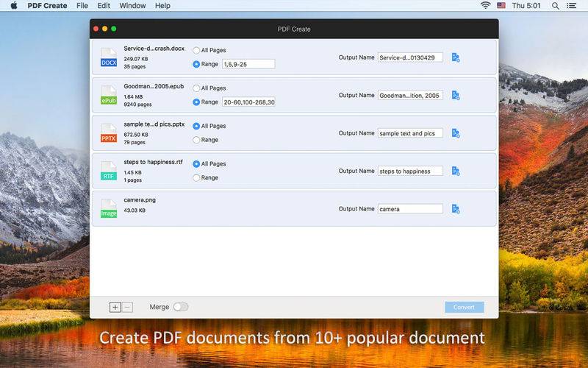Screen dimensions: 588x368
Task: Add a file with the plus button
Action: pos(115,307)
